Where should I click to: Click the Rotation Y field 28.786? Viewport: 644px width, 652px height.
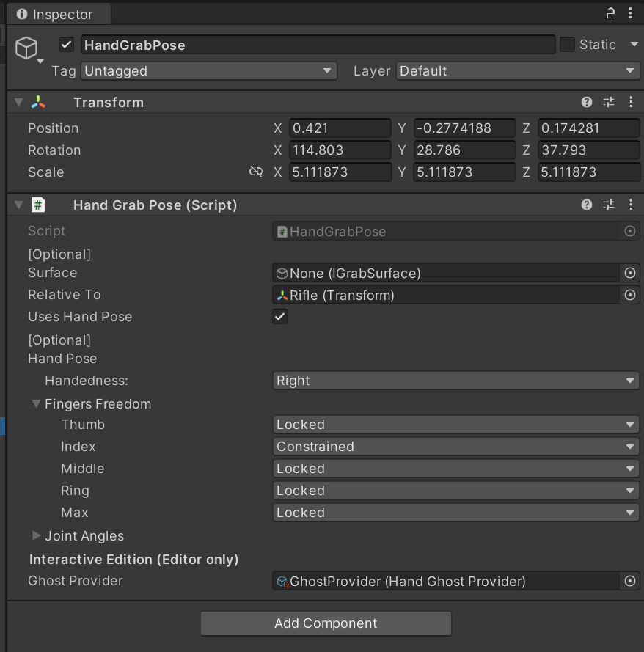pyautogui.click(x=464, y=150)
